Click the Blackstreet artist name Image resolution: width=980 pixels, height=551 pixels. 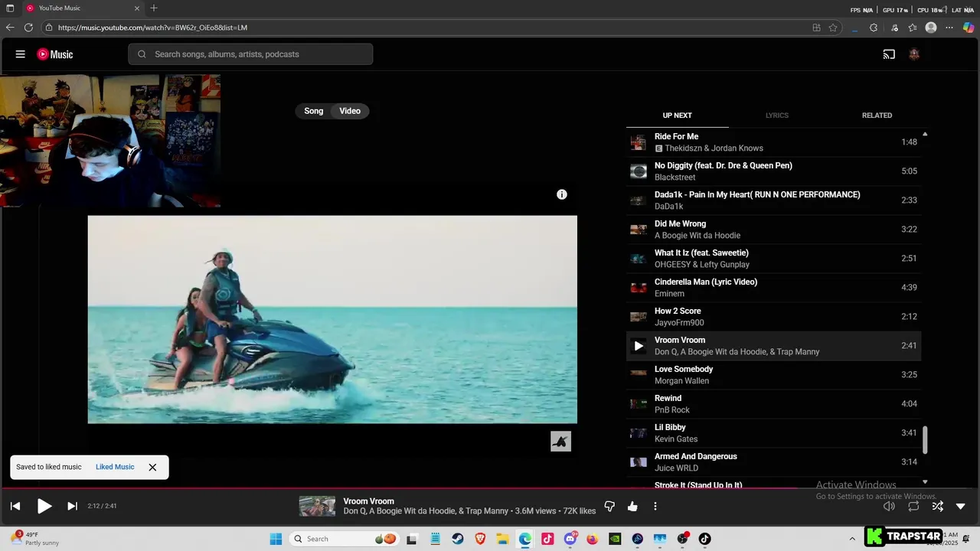click(675, 178)
